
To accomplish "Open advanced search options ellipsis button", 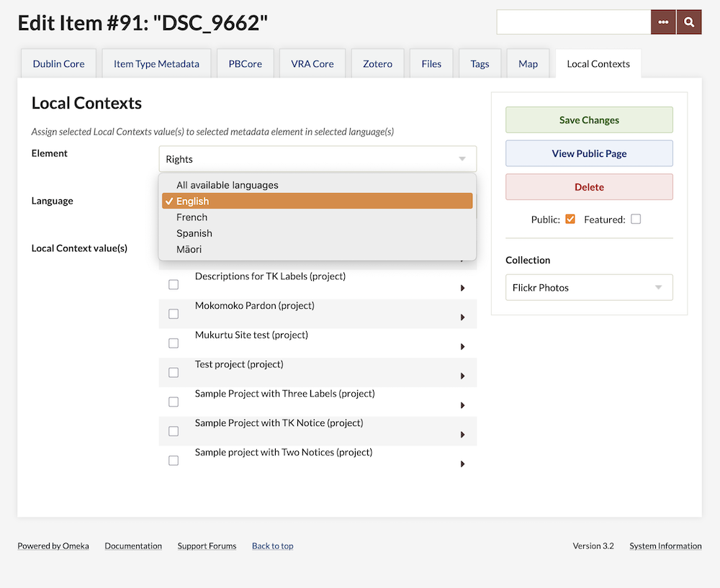I will click(x=663, y=22).
